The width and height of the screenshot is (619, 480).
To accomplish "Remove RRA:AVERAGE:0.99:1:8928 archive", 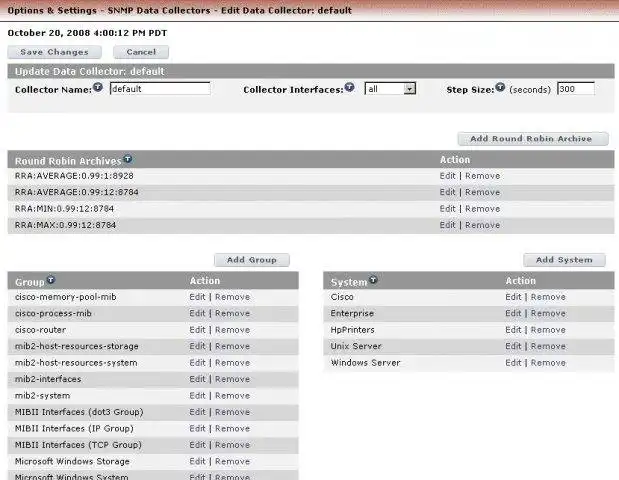I will point(482,176).
